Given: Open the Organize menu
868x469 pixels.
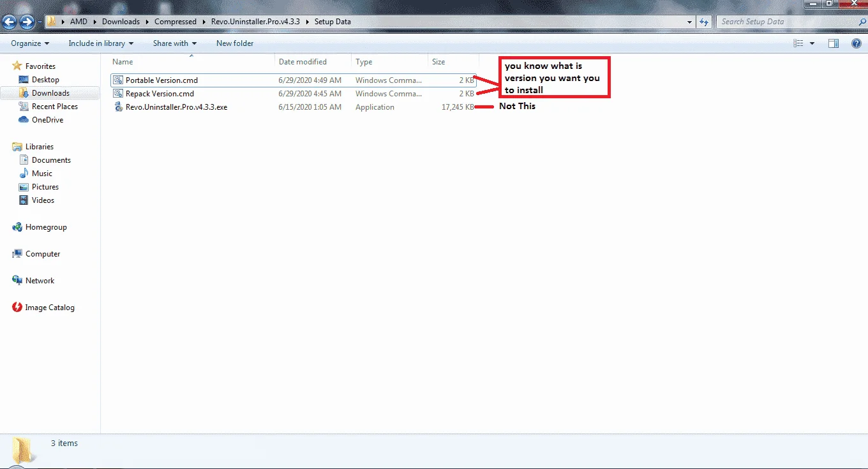Looking at the screenshot, I should coord(30,43).
